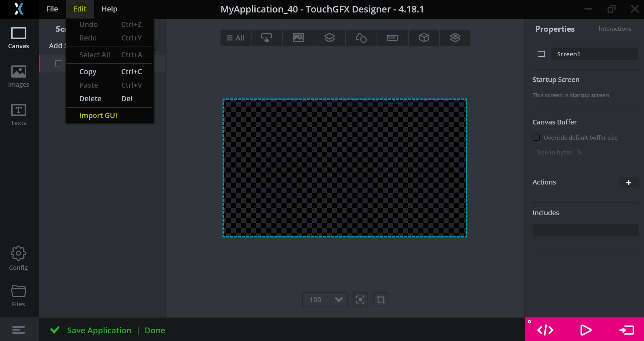Image resolution: width=644 pixels, height=341 pixels.
Task: Open the 3D box Miscellaneous widget category
Action: (x=424, y=38)
